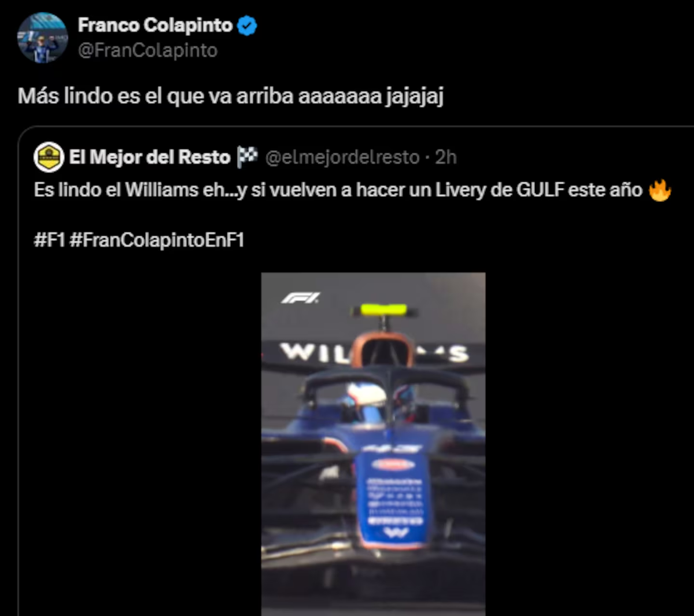Open Franco Colapinto's profile avatar
The image size is (694, 616).
(43, 38)
